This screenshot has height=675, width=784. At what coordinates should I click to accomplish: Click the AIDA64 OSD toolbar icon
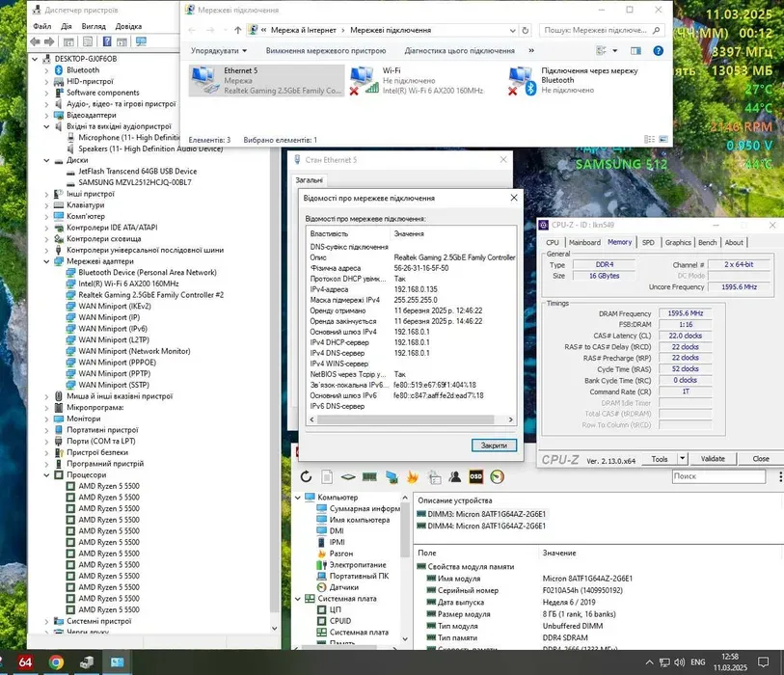pyautogui.click(x=476, y=477)
